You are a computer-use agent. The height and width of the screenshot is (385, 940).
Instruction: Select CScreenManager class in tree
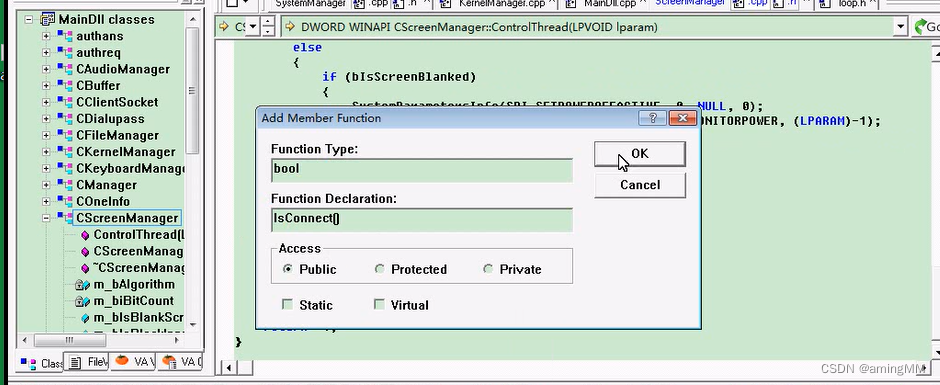click(x=127, y=218)
